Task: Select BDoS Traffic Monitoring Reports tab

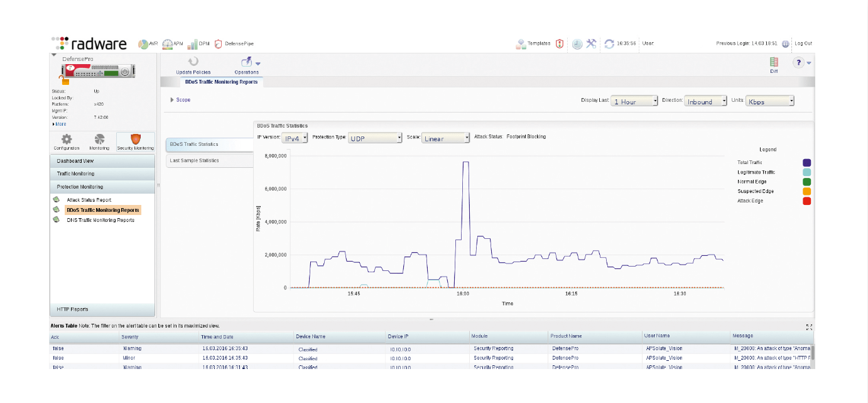Action: pos(221,82)
